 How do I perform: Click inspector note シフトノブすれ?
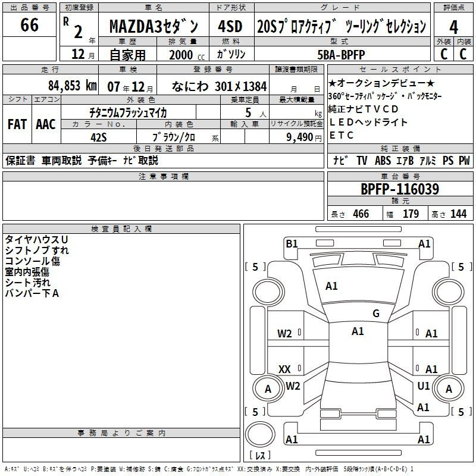pos(37,250)
